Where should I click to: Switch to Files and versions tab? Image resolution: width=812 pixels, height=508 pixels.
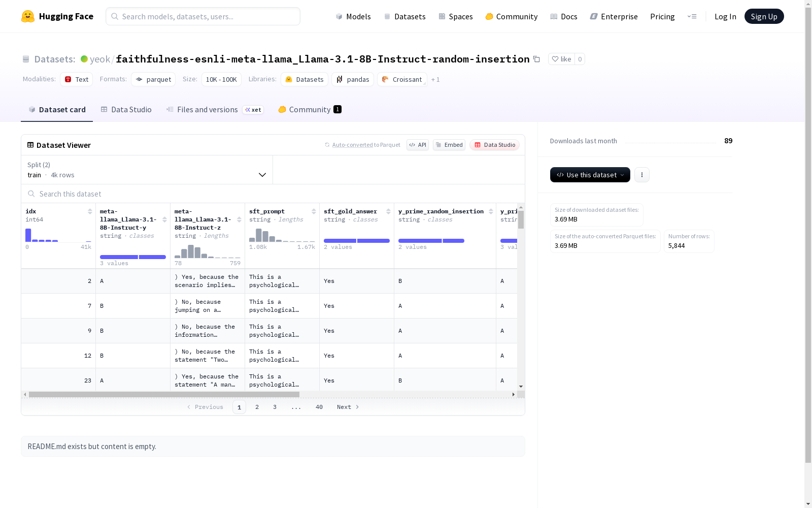coord(215,110)
